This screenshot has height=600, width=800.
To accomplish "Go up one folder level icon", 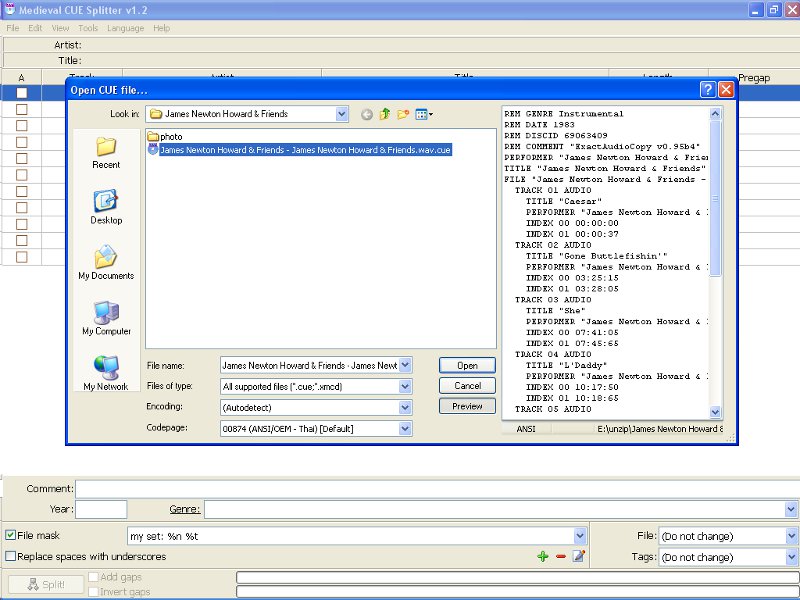I will click(x=385, y=114).
